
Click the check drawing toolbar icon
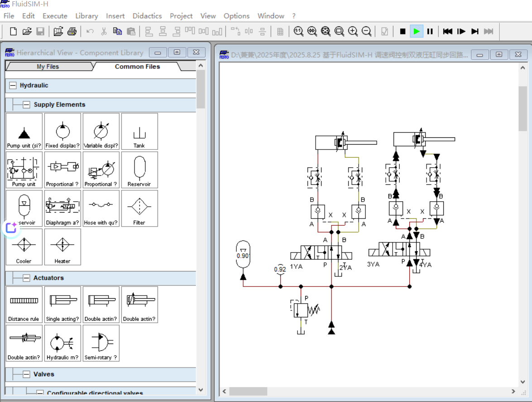point(384,31)
